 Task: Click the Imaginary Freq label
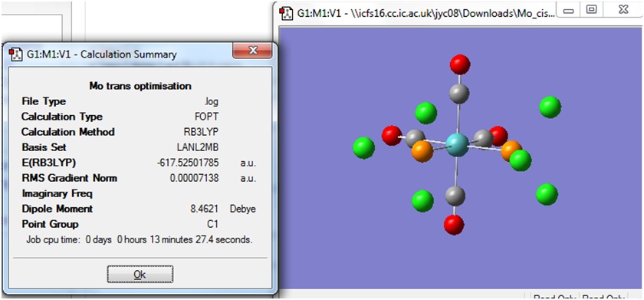(57, 193)
